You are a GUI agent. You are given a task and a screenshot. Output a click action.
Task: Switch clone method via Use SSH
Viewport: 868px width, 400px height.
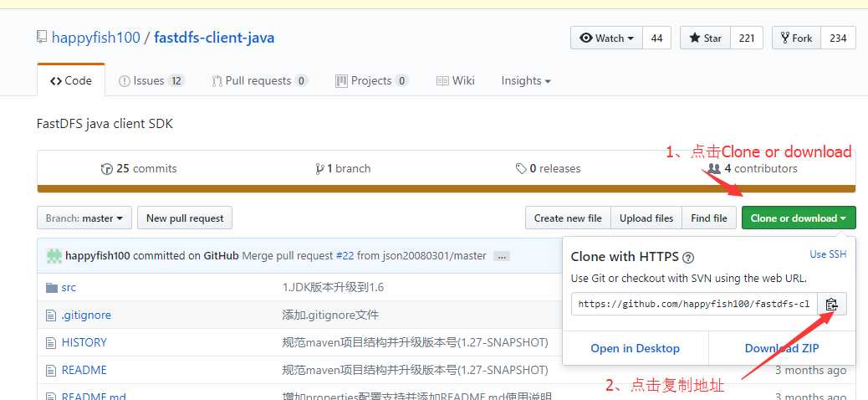click(828, 254)
